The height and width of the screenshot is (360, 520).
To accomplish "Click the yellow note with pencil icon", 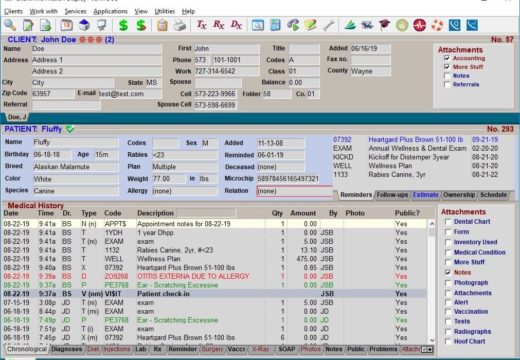I will pos(310,25).
